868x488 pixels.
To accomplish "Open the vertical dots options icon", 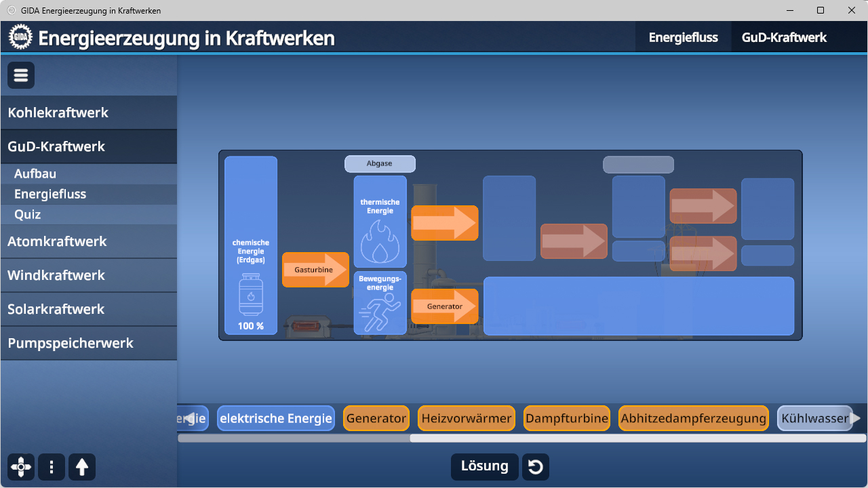I will coord(52,467).
